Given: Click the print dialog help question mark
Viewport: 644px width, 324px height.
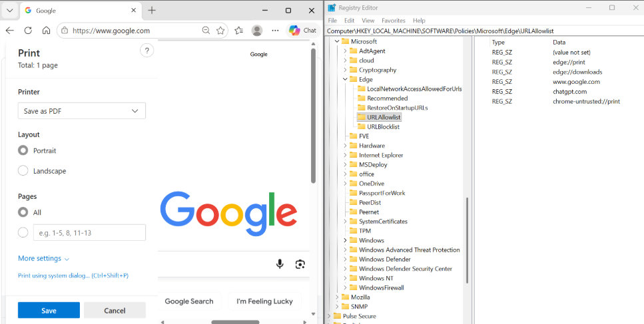Looking at the screenshot, I should (147, 51).
